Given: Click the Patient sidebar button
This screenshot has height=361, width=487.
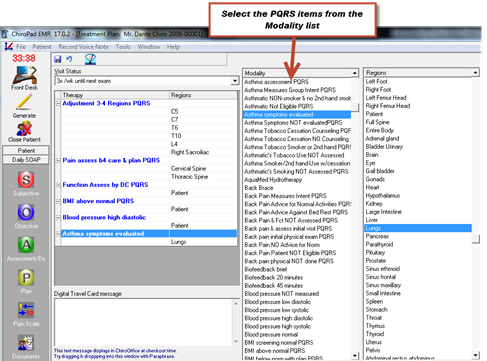Looking at the screenshot, I should pos(26,150).
